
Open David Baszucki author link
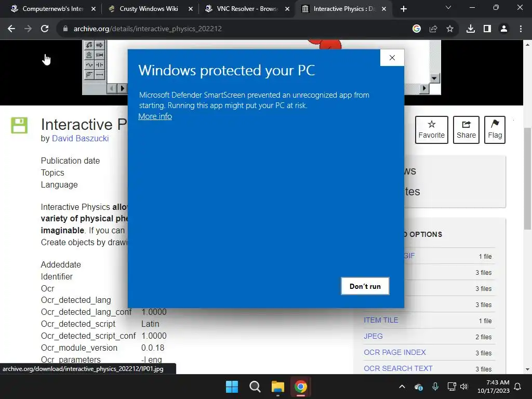tap(80, 138)
